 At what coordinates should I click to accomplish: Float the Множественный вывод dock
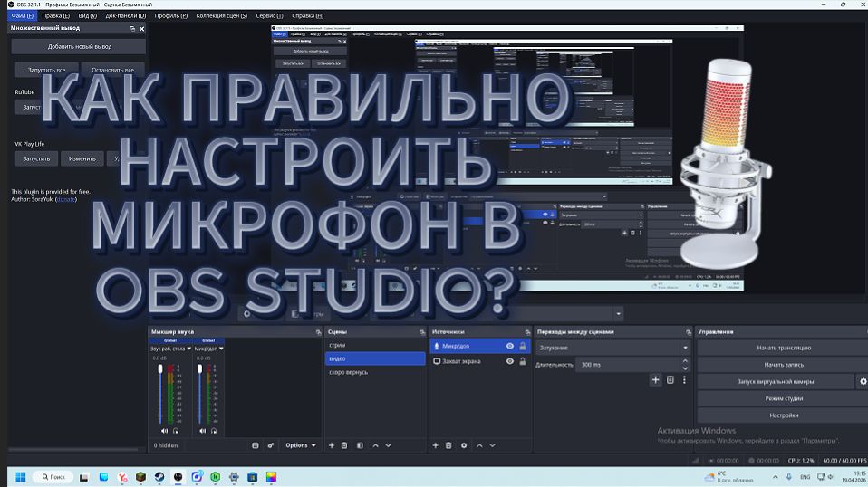[132, 29]
